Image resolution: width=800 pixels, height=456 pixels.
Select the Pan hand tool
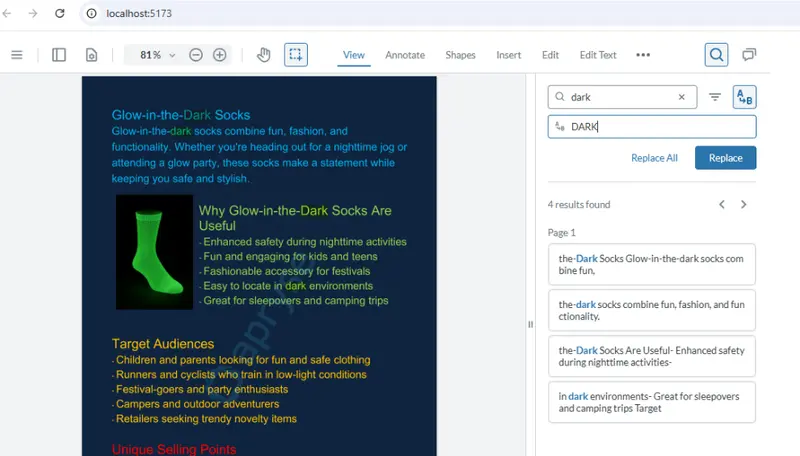pyautogui.click(x=263, y=55)
